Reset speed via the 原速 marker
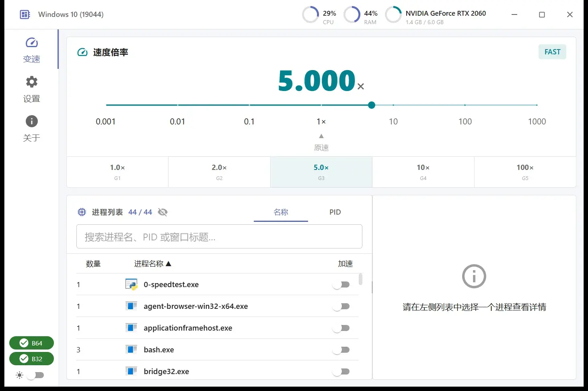 (321, 143)
